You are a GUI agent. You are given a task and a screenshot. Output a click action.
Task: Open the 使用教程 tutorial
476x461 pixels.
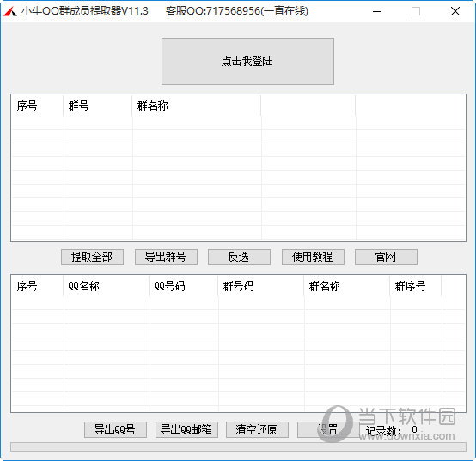[x=313, y=258]
